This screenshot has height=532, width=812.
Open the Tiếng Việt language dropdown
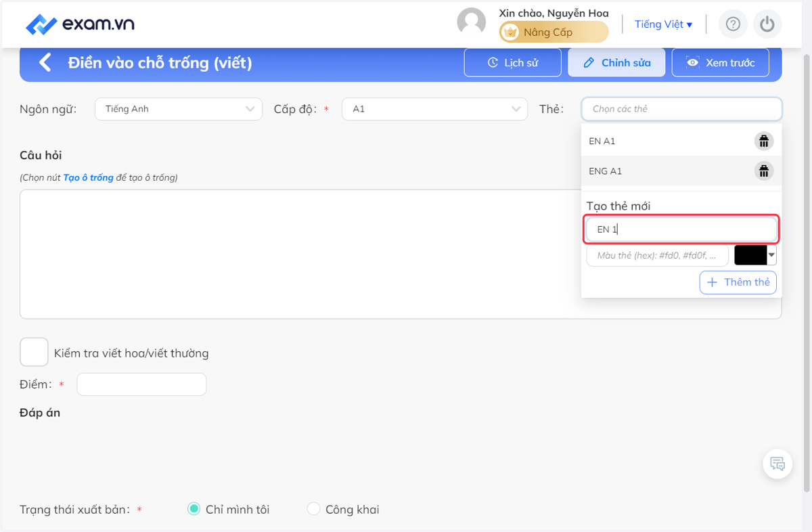(663, 24)
